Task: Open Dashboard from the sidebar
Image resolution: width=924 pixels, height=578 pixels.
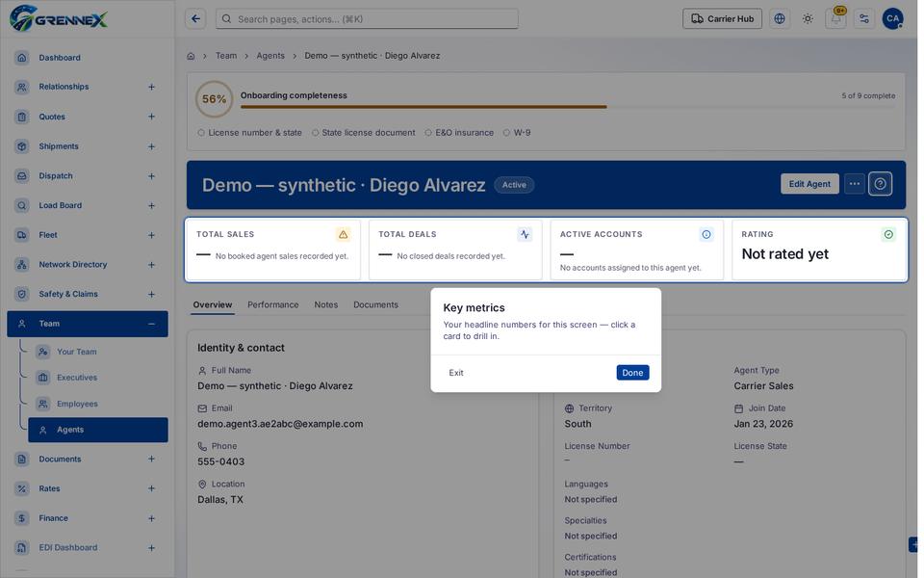Action: pyautogui.click(x=88, y=58)
